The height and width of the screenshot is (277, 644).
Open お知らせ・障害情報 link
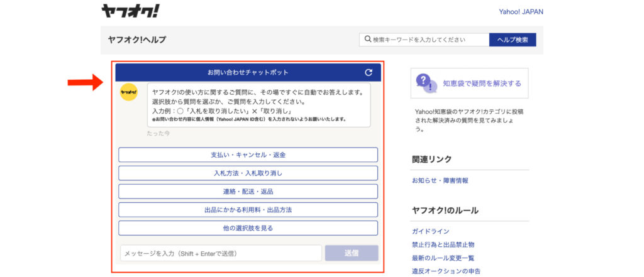click(440, 180)
